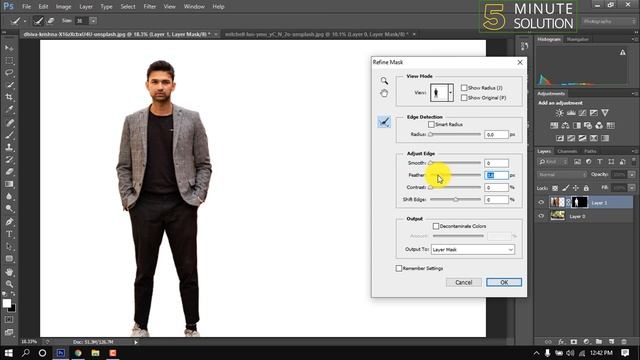Select the Eraser tool in toolbox
The height and width of the screenshot is (360, 640).
[x=9, y=172]
